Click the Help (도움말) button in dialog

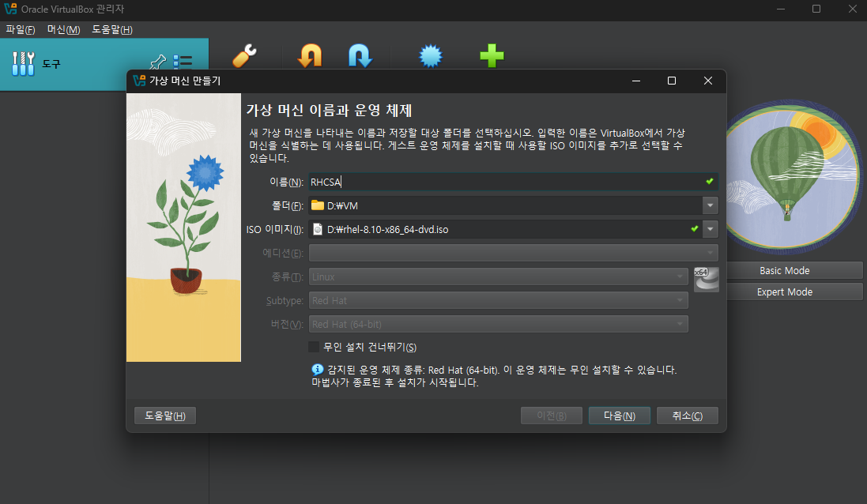pos(165,416)
